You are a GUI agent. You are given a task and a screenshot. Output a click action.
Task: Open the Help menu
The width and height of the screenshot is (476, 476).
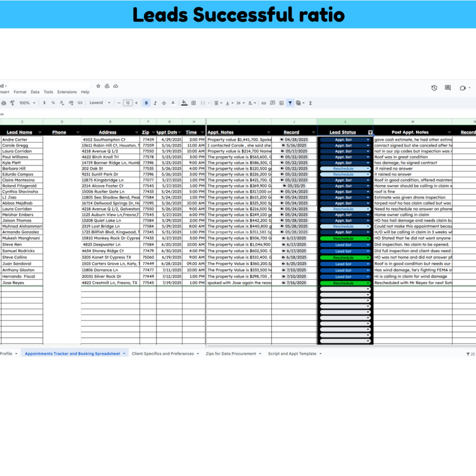click(x=84, y=92)
